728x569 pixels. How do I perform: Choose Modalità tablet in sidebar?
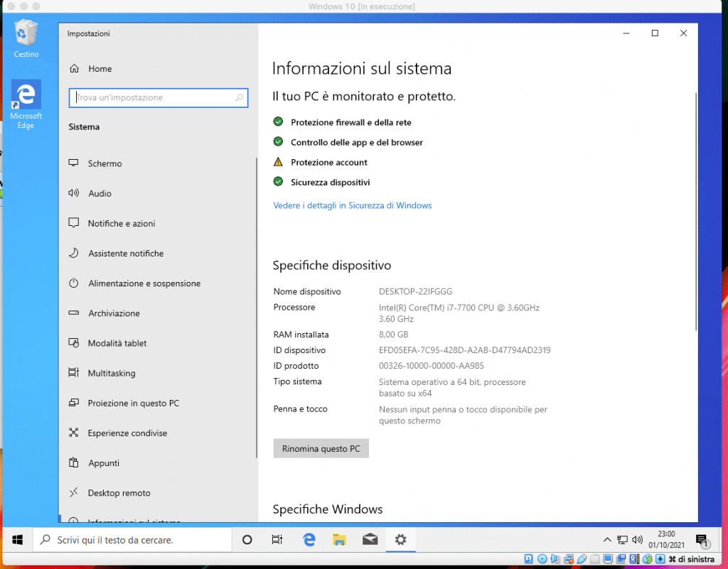107,343
